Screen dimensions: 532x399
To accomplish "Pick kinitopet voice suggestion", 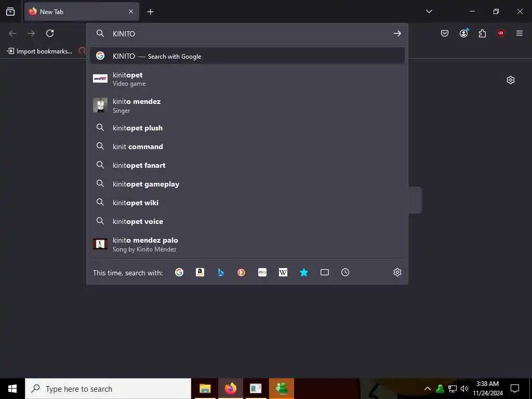I will [247, 221].
